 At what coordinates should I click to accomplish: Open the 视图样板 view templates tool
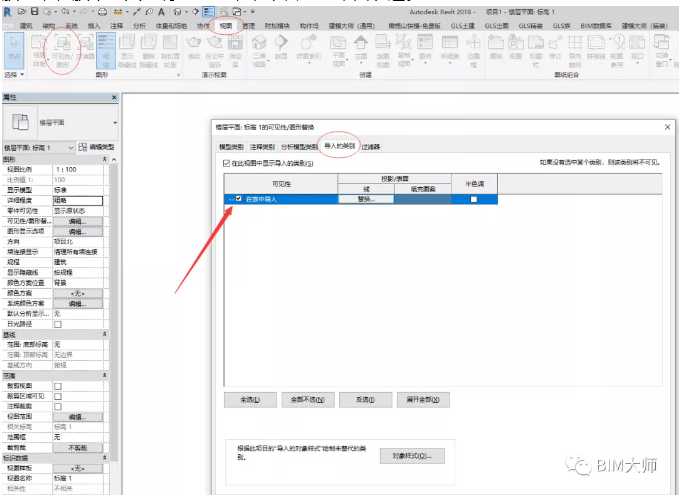(39, 51)
